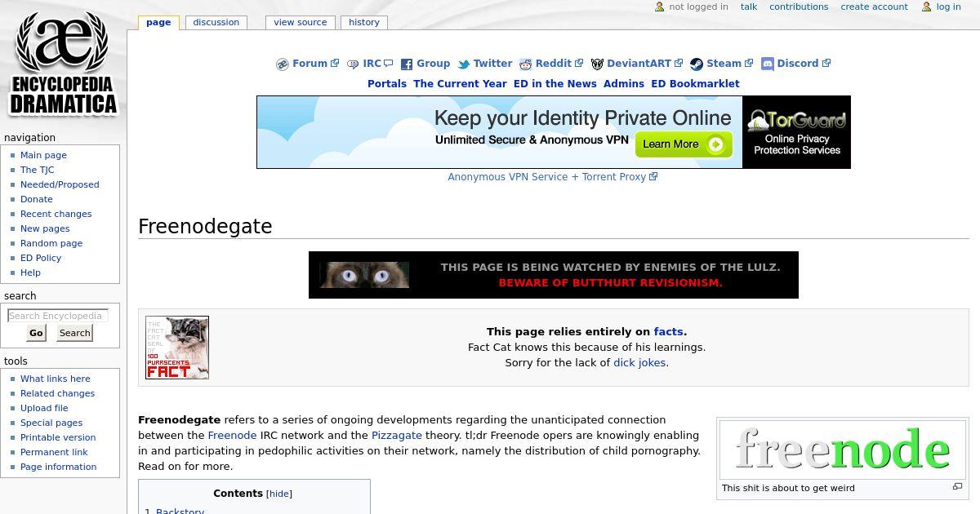
Task: Click the Fact Cat seal image
Action: pos(177,348)
